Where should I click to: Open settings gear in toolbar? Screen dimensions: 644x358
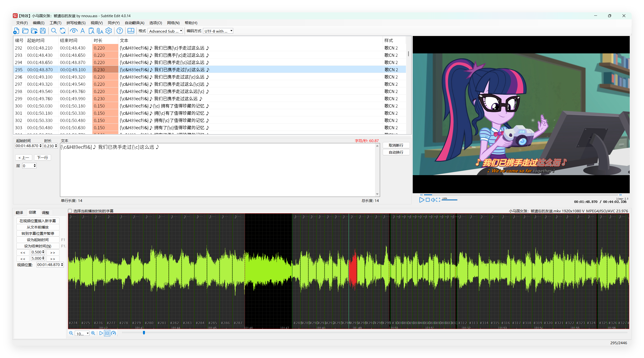click(x=108, y=31)
